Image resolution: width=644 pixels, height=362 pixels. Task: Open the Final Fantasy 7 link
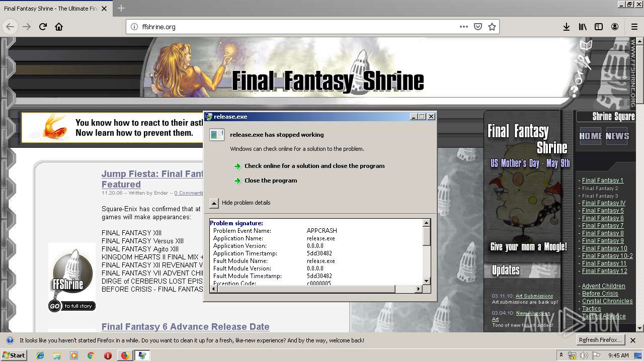pos(603,226)
